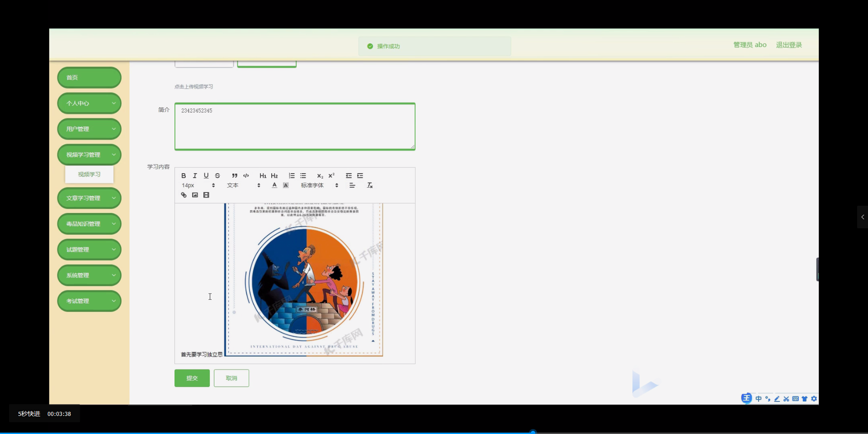Create a bulleted list
Viewport: 868px width, 434px height.
(x=303, y=175)
